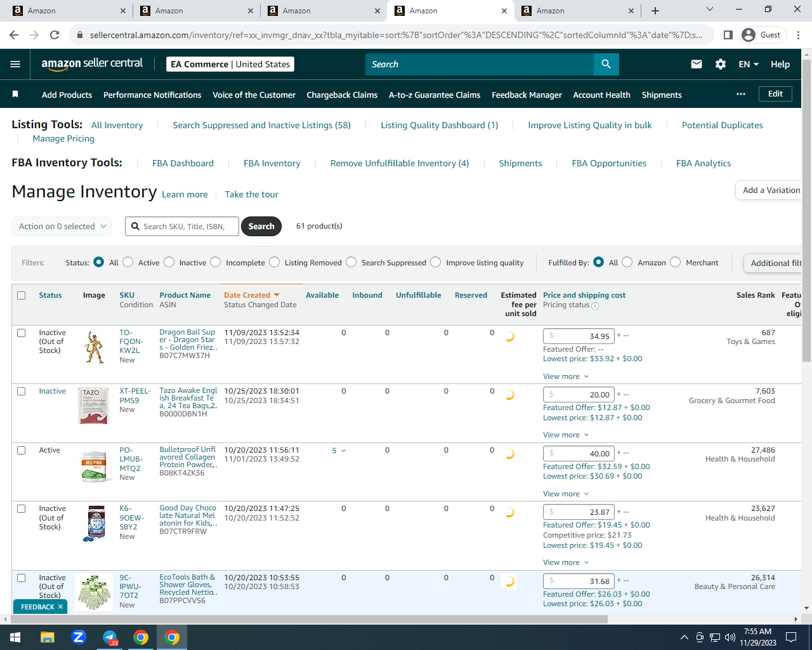Click the Dragon Ball figure product image
This screenshot has height=650, width=812.
(x=95, y=348)
